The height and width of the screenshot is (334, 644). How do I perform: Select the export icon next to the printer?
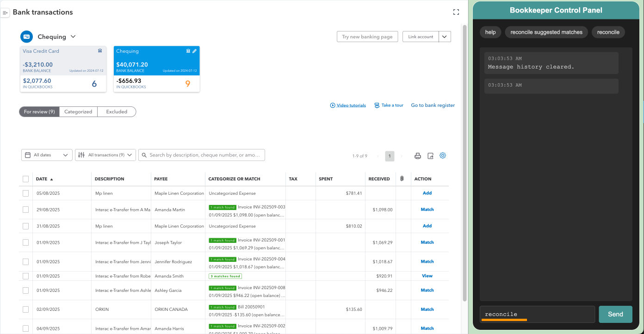[430, 156]
